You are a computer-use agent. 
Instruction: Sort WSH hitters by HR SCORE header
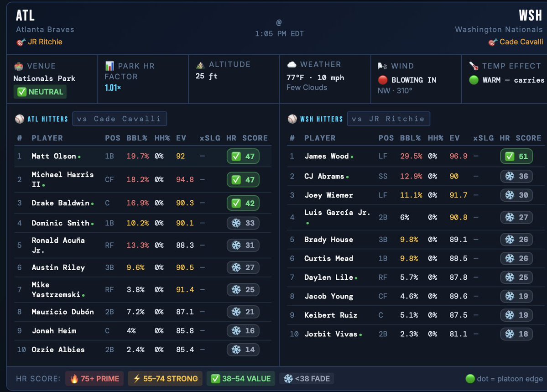(521, 138)
